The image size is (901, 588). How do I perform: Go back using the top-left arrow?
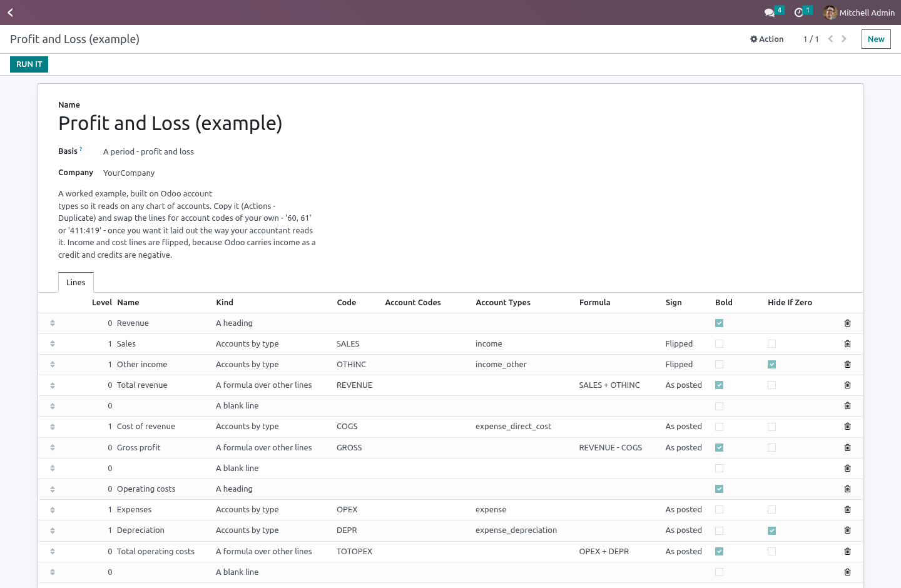click(x=10, y=13)
